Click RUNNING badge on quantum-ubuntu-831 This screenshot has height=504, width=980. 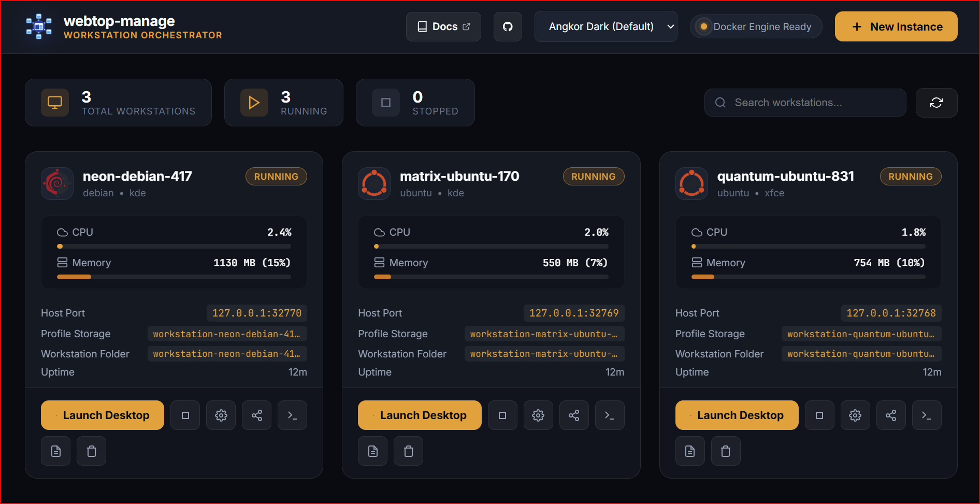tap(911, 177)
